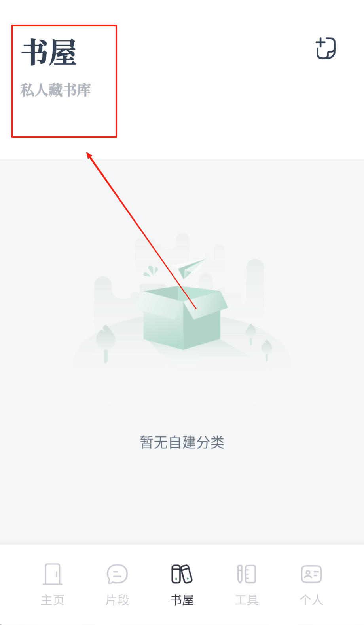
Task: Select the 片段 chat bubble icon
Action: [x=117, y=574]
